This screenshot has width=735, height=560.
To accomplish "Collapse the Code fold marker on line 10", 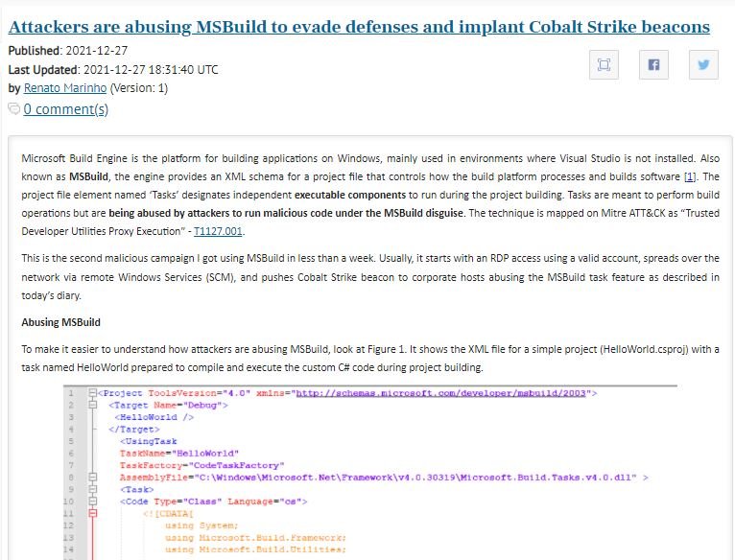I will click(93, 502).
